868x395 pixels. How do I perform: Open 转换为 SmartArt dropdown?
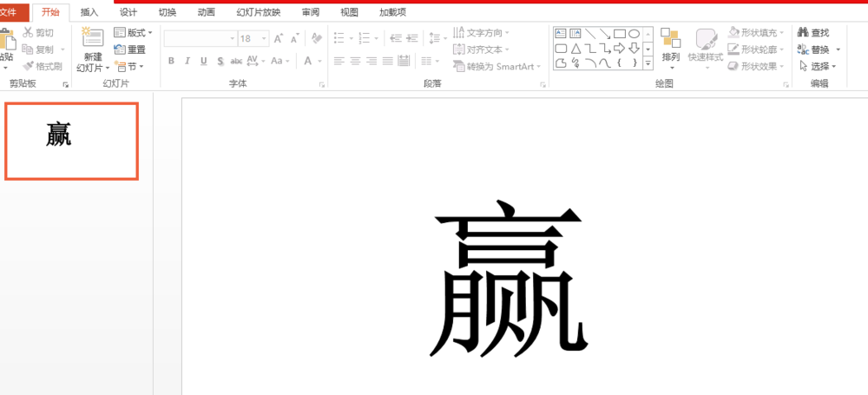[497, 67]
